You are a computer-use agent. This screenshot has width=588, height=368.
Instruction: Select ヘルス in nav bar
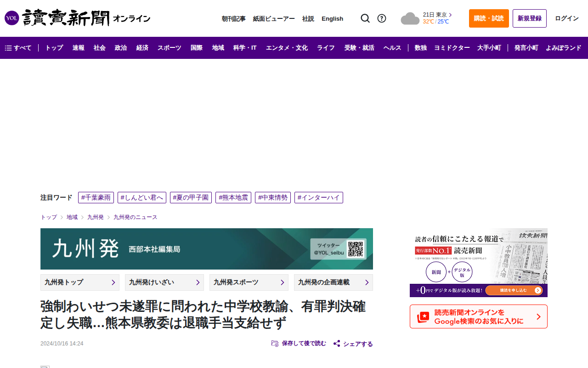click(x=392, y=48)
